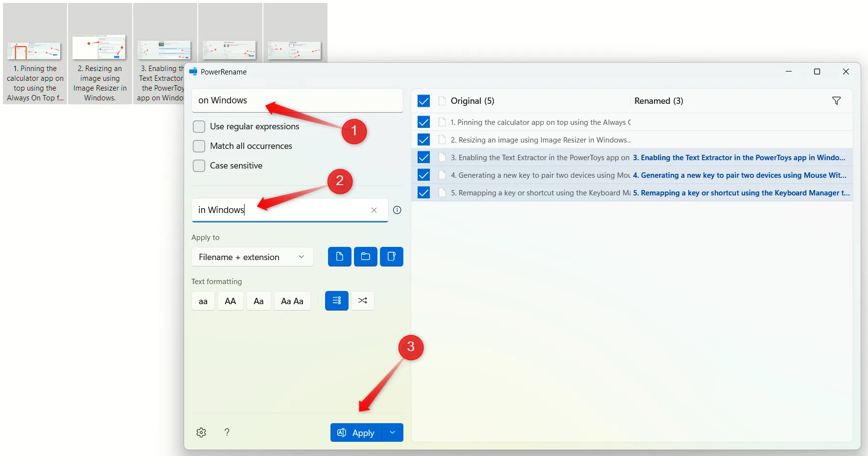Maximize the PowerRename window
Image resolution: width=868 pixels, height=456 pixels.
coord(817,72)
